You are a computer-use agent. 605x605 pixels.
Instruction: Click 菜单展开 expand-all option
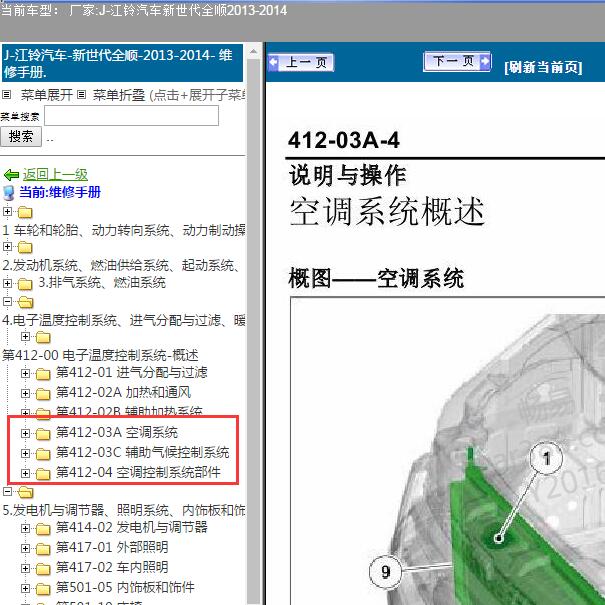click(x=47, y=95)
